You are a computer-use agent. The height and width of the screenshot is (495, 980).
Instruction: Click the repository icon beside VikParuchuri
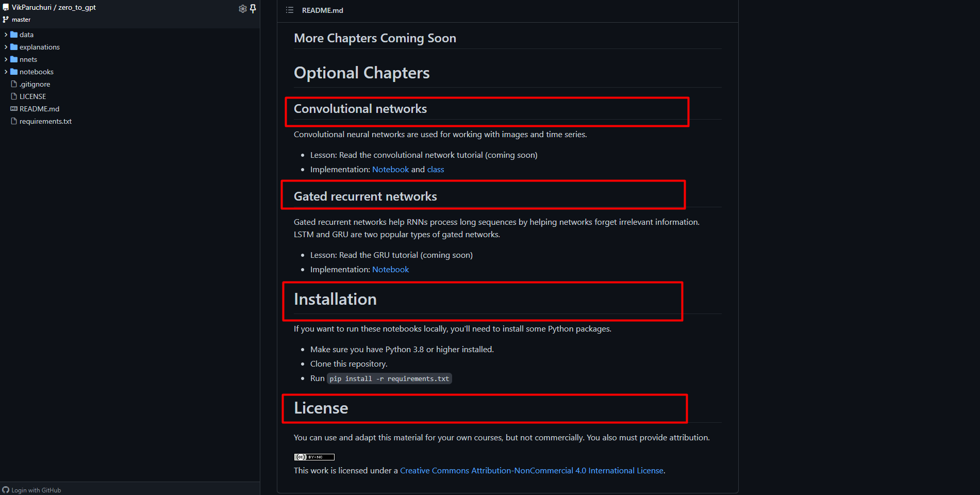(6, 7)
